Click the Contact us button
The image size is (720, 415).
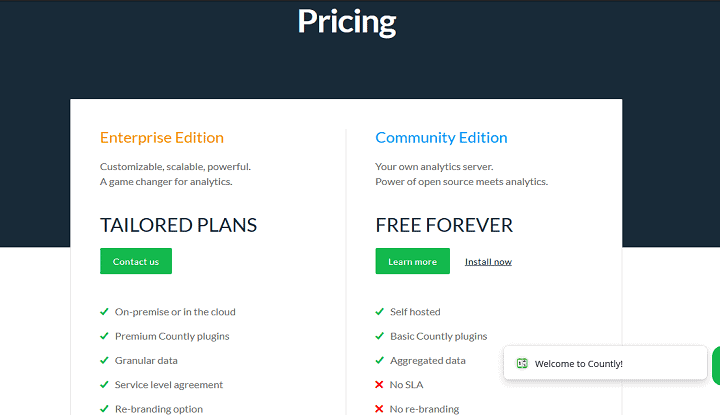coord(136,261)
